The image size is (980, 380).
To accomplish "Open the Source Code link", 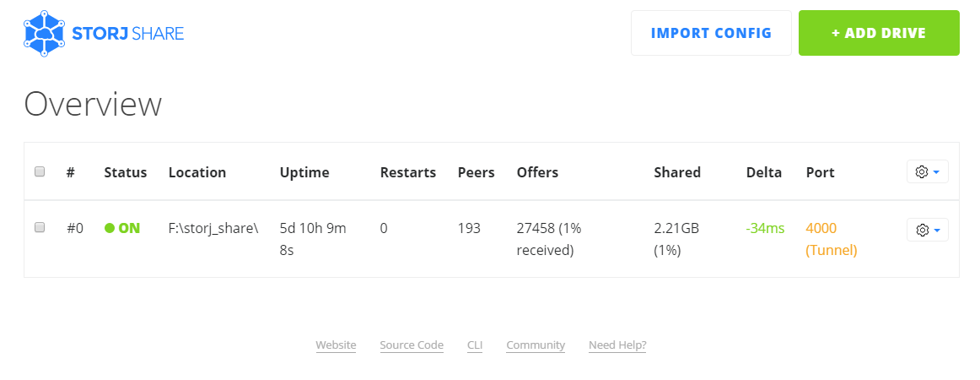I will coord(412,345).
